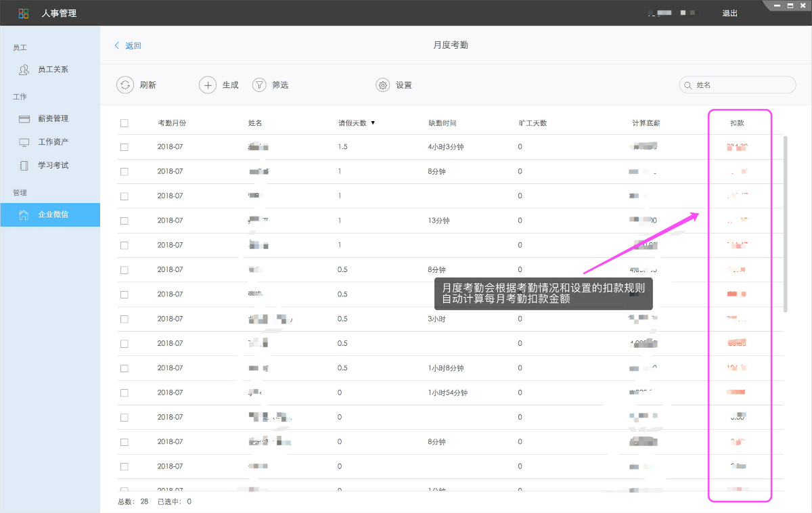Click the vertical table scrollbar
This screenshot has height=513, width=812.
pyautogui.click(x=785, y=223)
